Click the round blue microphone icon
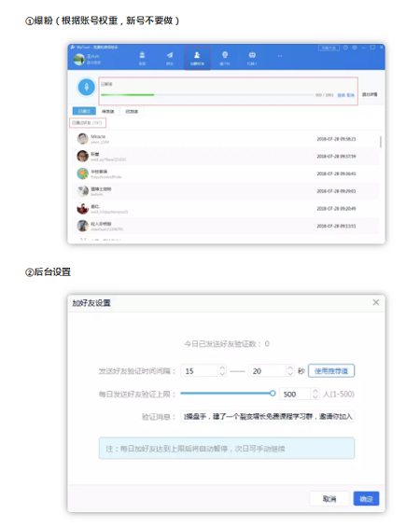The height and width of the screenshot is (527, 420). coord(87,87)
